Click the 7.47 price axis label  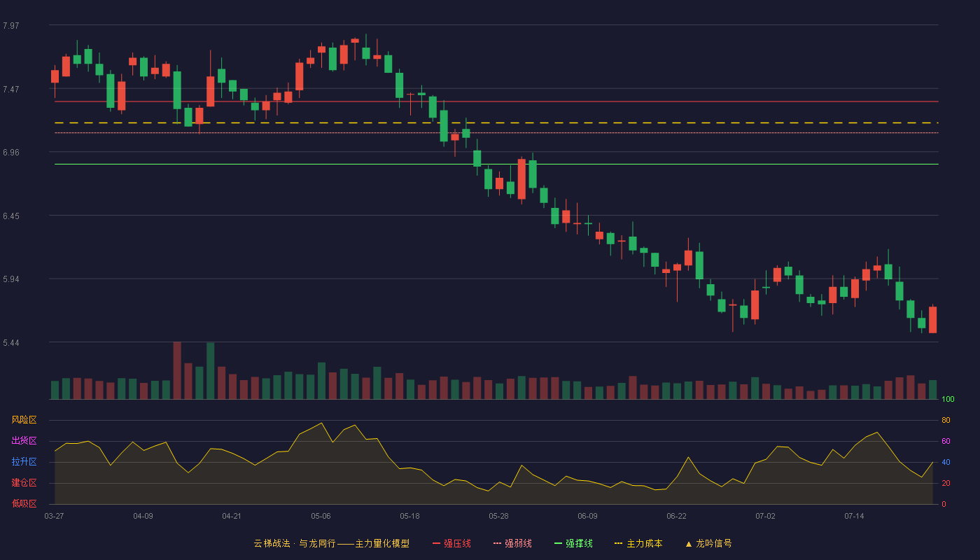pos(11,90)
